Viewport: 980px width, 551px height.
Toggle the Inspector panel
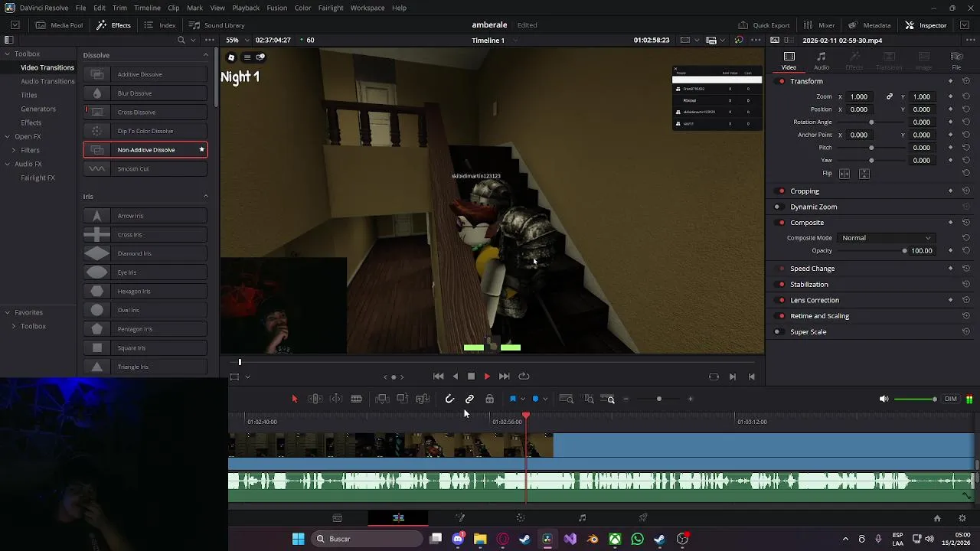pos(926,25)
